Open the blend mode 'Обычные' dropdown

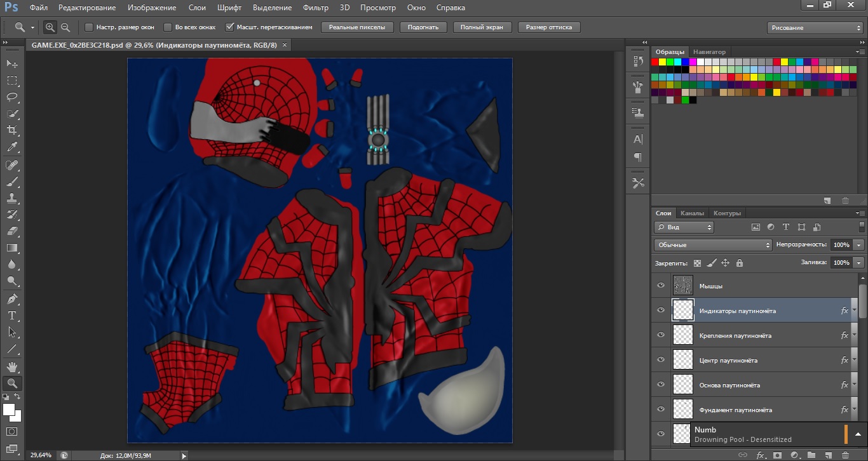pos(712,245)
